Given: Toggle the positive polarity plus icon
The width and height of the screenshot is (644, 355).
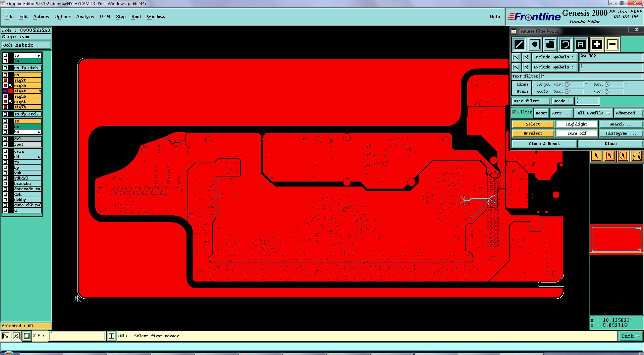Looking at the screenshot, I should 597,44.
